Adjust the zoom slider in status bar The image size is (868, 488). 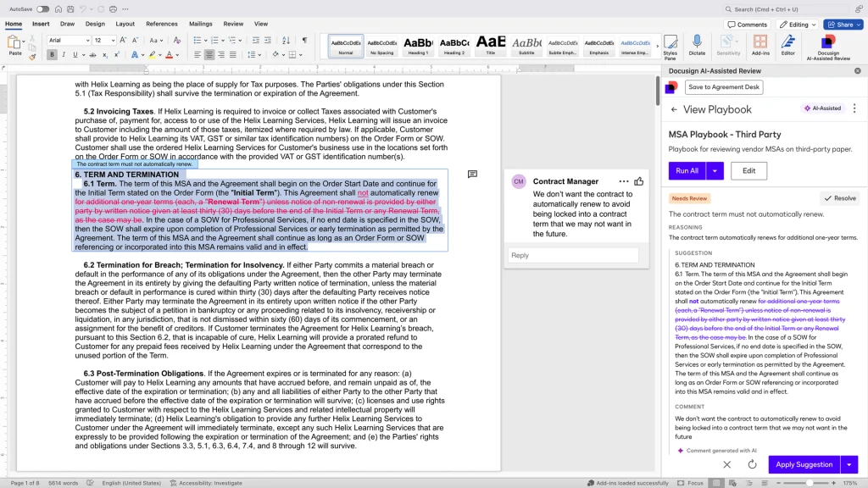809,482
